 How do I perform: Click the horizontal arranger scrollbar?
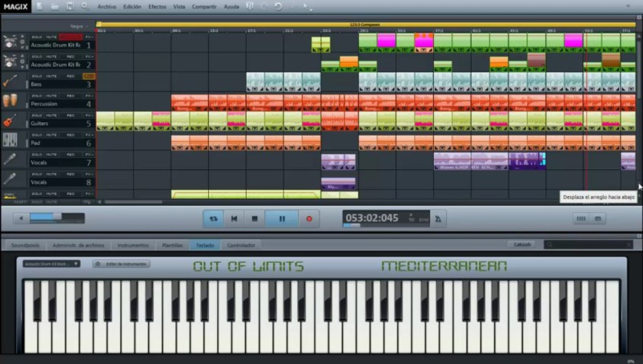pyautogui.click(x=133, y=202)
